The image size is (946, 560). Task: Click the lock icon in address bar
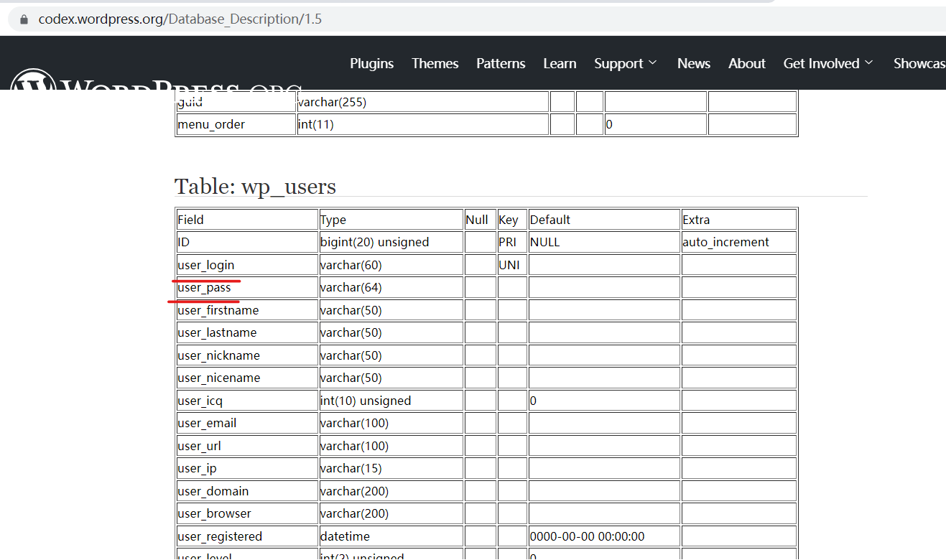point(24,19)
